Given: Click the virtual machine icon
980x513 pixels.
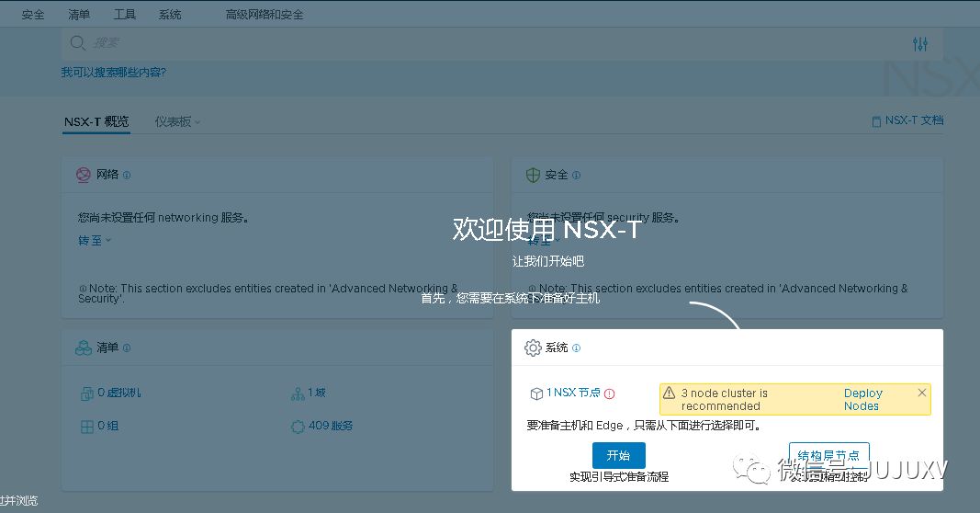Looking at the screenshot, I should point(87,393).
